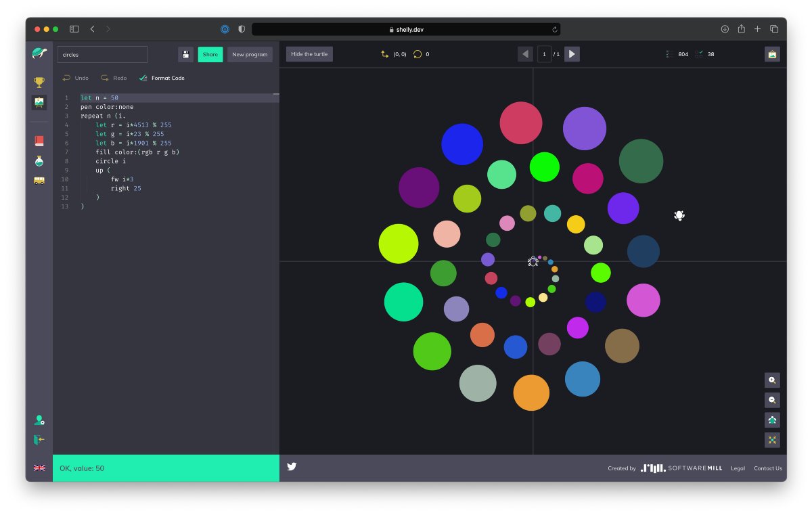Open Shelly's Twitter via bird icon

coord(291,466)
